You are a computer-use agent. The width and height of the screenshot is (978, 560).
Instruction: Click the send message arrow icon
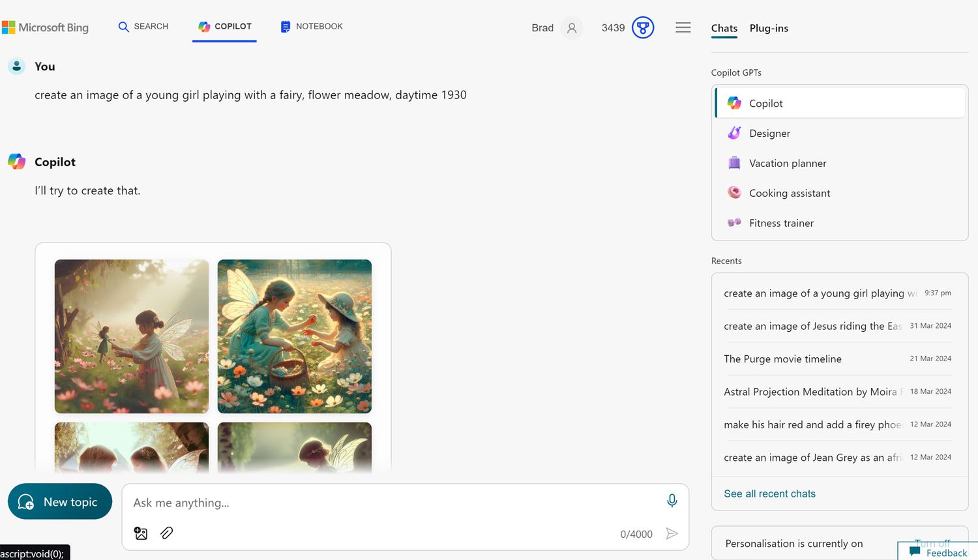pyautogui.click(x=672, y=534)
